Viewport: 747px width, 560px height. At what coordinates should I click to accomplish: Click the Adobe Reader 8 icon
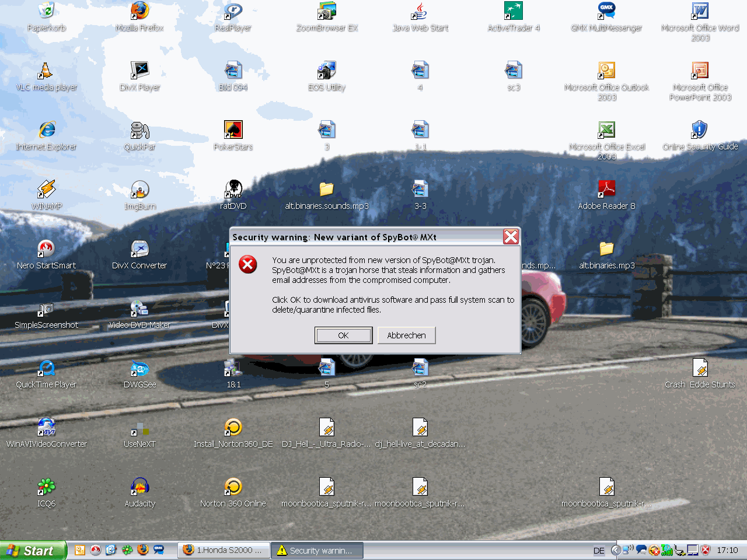(606, 190)
